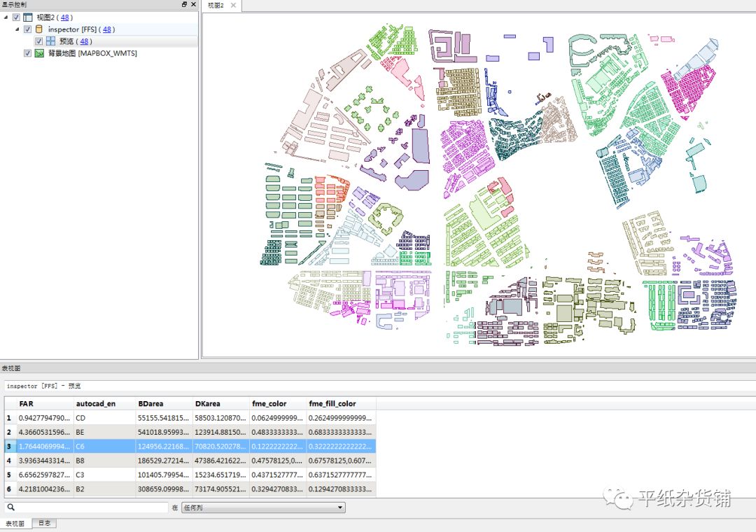
Task: Uncheck the 视图2 checkbox
Action: [x=16, y=17]
